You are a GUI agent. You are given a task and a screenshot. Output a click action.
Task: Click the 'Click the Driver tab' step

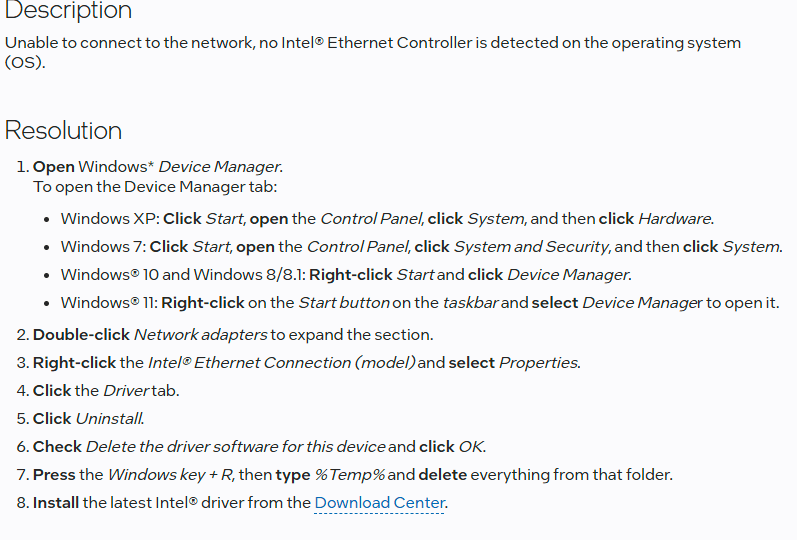tap(106, 391)
